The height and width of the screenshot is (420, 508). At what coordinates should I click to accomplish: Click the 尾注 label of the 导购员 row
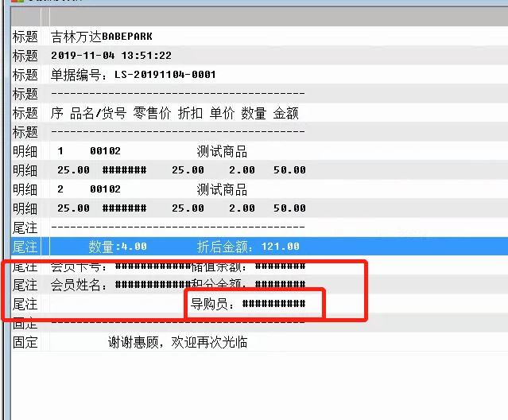[x=25, y=304]
